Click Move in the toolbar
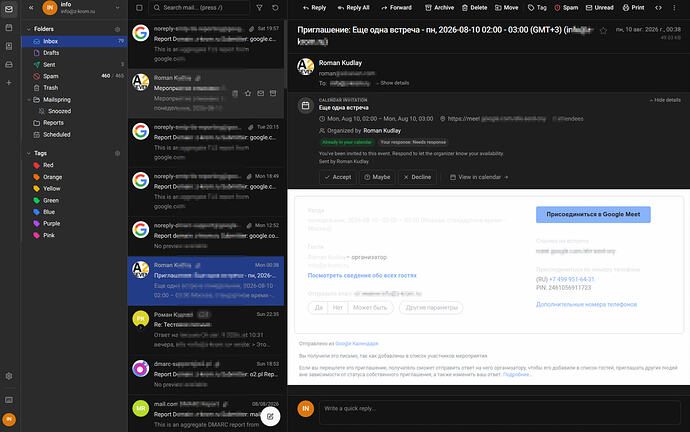This screenshot has height=432, width=690. point(506,7)
